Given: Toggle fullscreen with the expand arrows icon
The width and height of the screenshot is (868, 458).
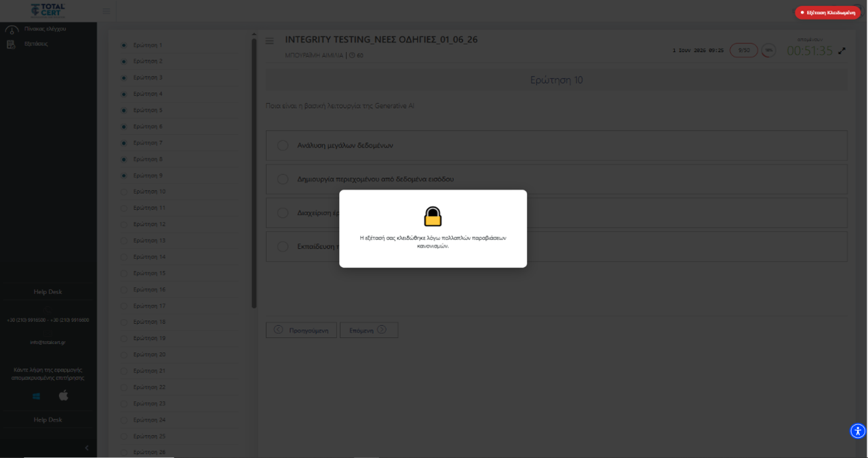Looking at the screenshot, I should tap(842, 51).
